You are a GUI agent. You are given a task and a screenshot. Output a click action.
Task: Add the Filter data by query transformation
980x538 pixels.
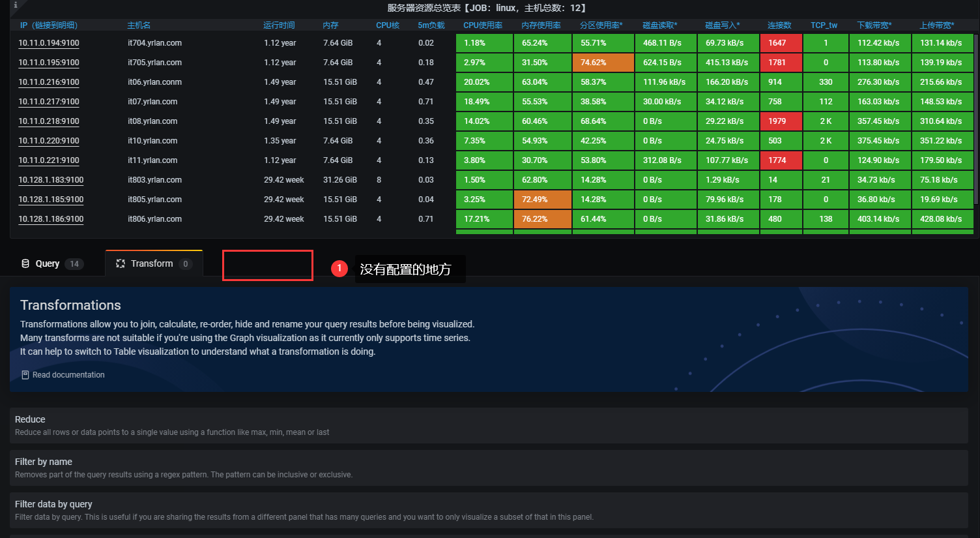[x=489, y=511]
